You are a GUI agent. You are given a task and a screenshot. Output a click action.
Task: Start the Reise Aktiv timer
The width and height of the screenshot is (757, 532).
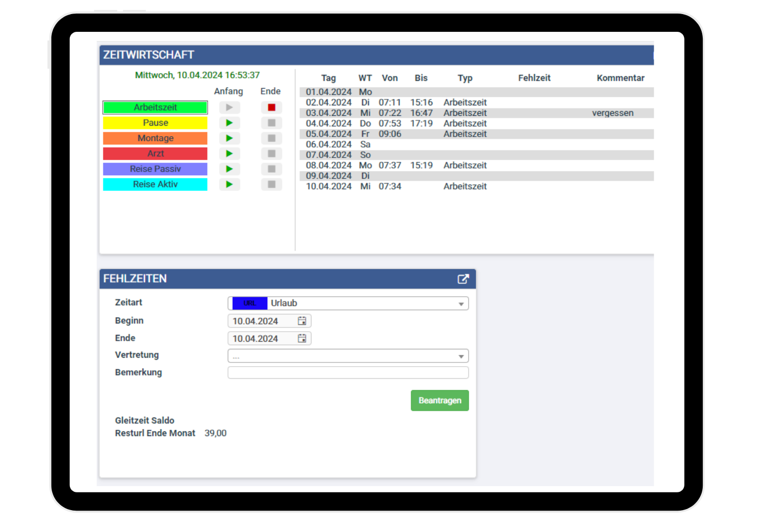[229, 185]
